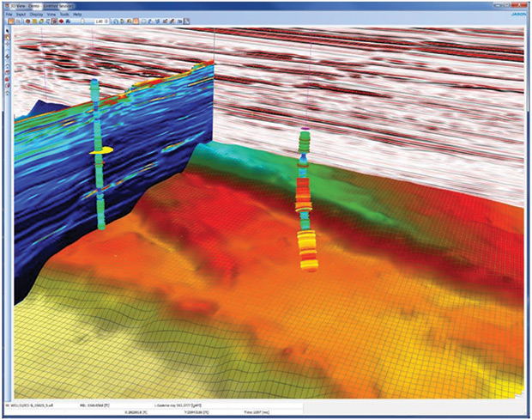The height and width of the screenshot is (420, 532).
Task: Click the red circle icon in top toolbar
Action: [63, 21]
